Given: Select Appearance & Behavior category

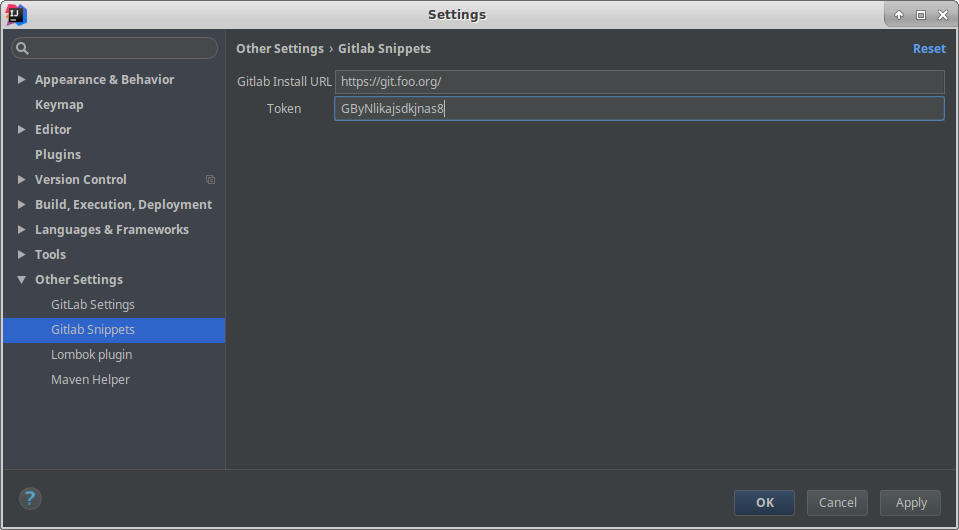Looking at the screenshot, I should coord(105,79).
